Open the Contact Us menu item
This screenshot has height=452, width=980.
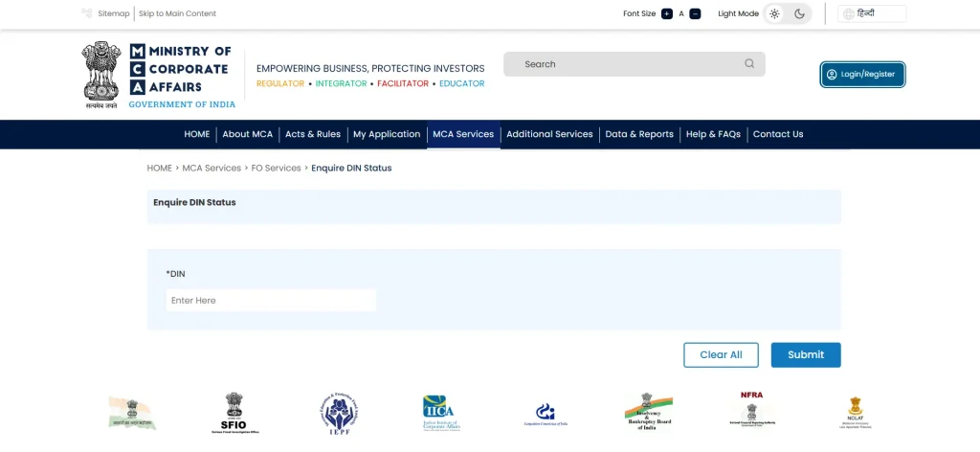[x=778, y=134]
